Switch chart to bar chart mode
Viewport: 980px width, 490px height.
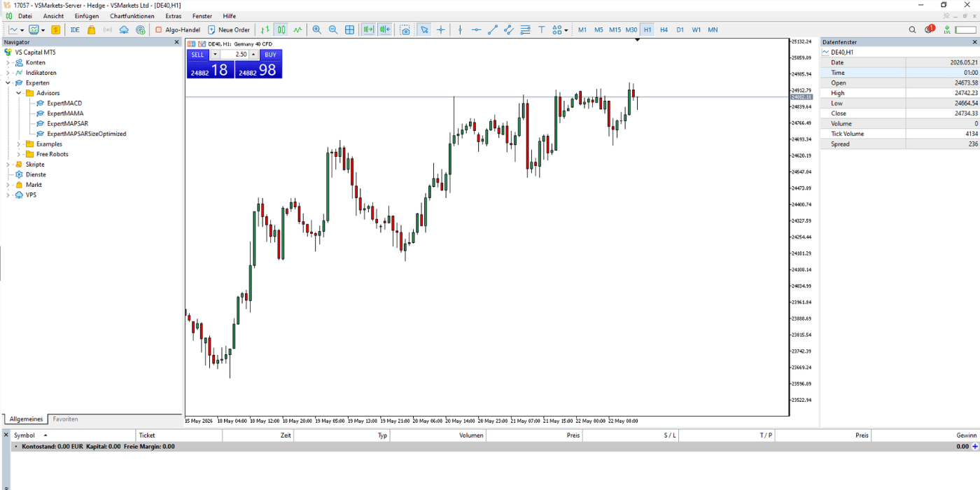point(265,30)
